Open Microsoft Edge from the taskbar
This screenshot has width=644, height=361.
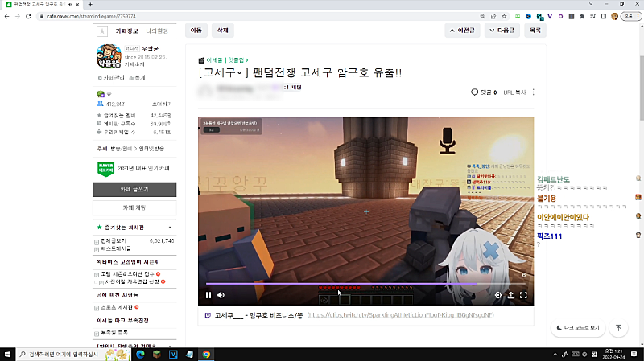(x=140, y=354)
